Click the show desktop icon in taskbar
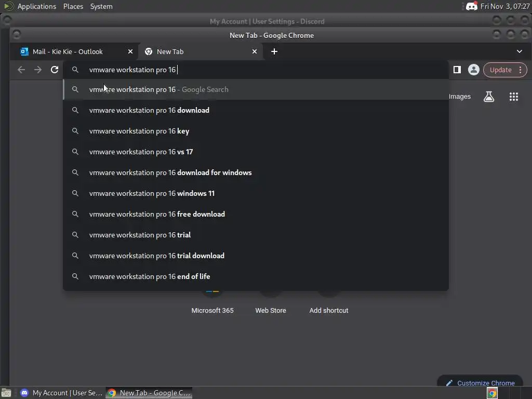The height and width of the screenshot is (399, 532). point(6,393)
